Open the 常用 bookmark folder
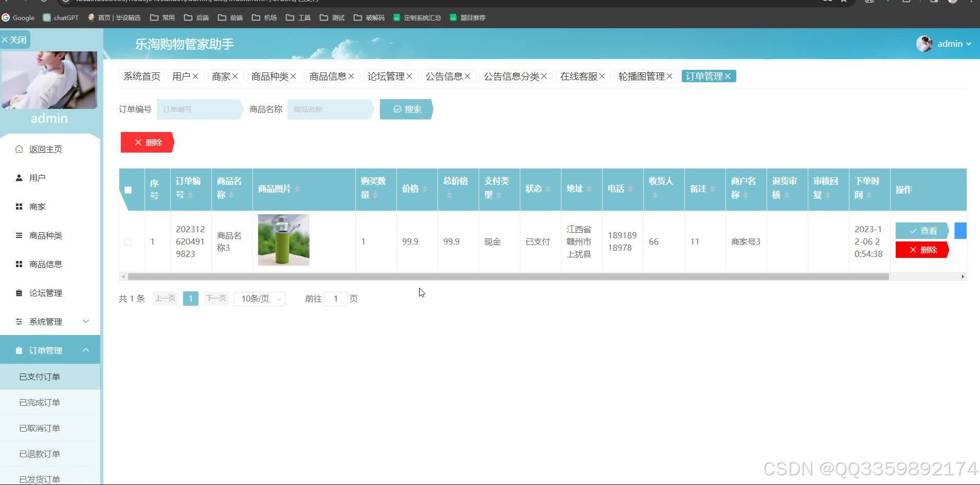The width and height of the screenshot is (980, 485). pos(162,17)
